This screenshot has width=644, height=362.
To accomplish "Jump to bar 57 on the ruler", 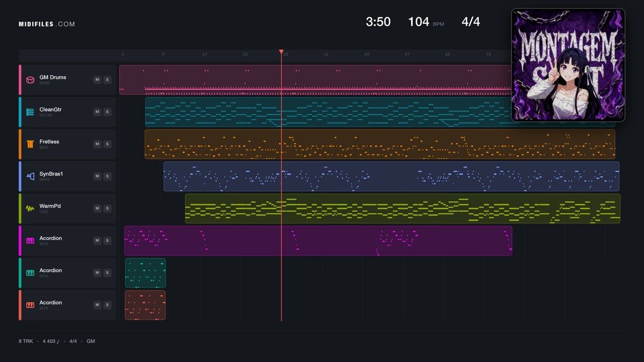I will [x=407, y=54].
